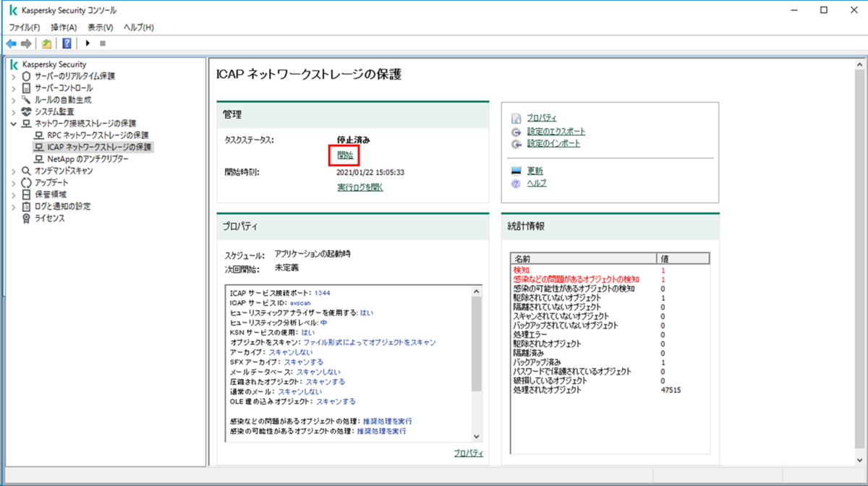Click the badge icon for ライセンス
The width and height of the screenshot is (868, 486).
coord(27,218)
